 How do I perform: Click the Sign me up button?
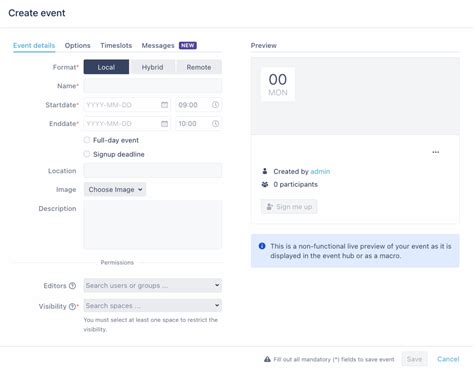pos(289,207)
